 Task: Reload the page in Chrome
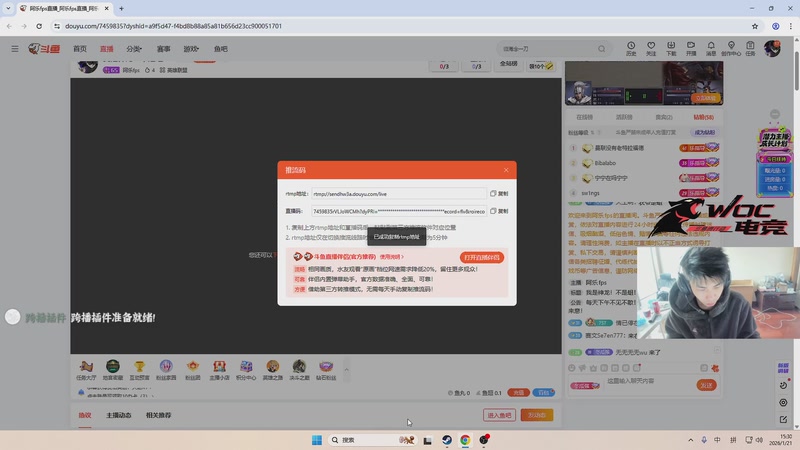[39, 26]
